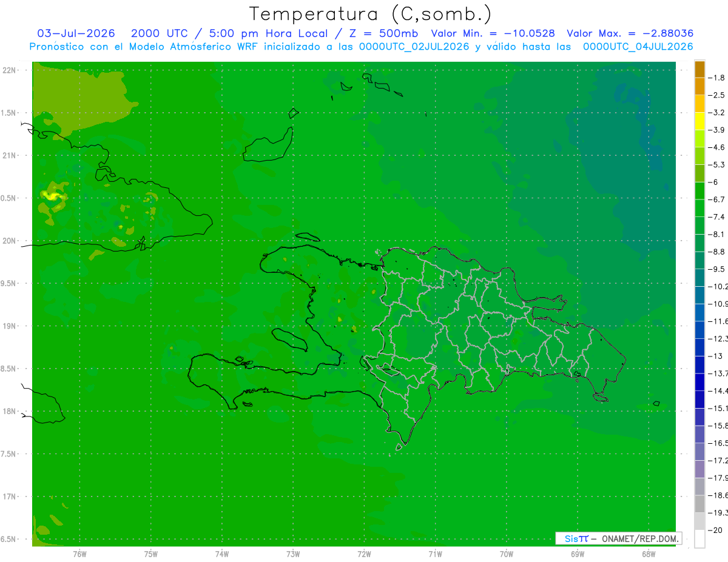Click the "Temperatura (C,somb.)" map title
The width and height of the screenshot is (728, 562).
pos(370,14)
